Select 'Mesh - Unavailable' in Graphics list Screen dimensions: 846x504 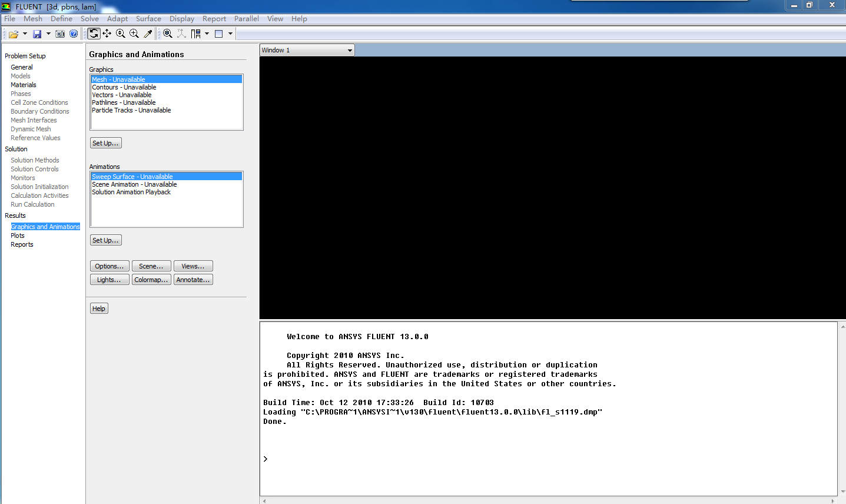167,79
